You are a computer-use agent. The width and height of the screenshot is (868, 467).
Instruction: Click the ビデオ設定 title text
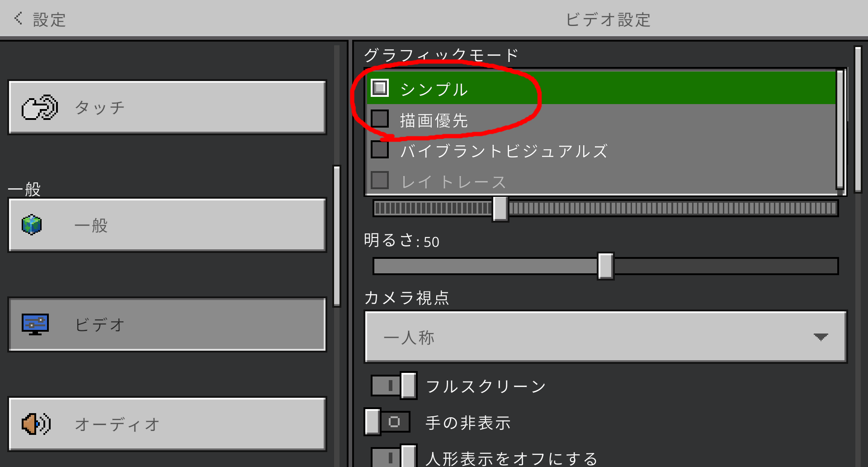coord(608,19)
